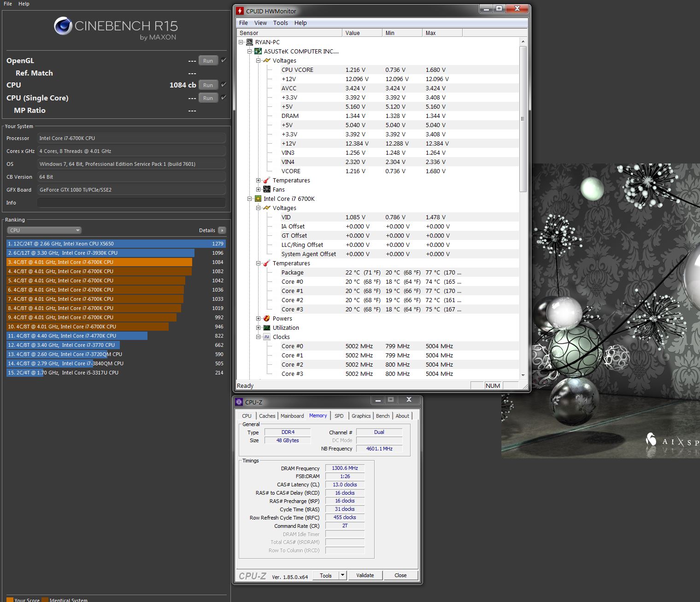Expand the Fans node
This screenshot has height=602, width=700.
point(258,189)
